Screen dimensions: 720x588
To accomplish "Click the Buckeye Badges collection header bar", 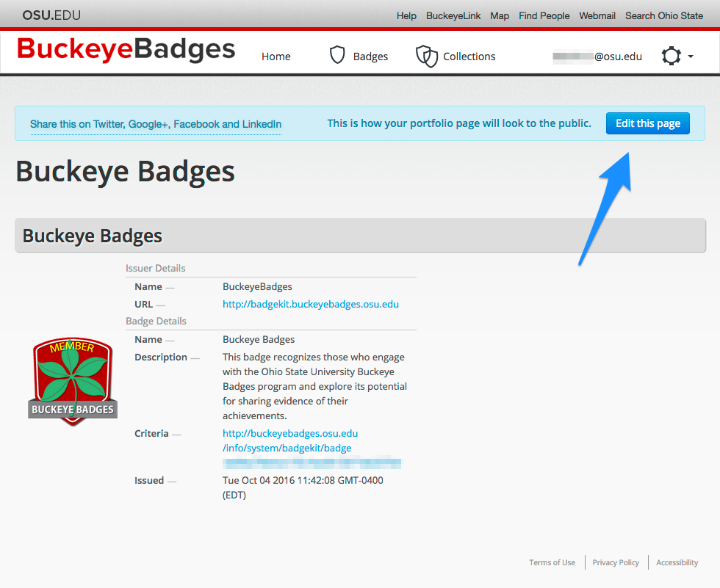I will [x=360, y=236].
